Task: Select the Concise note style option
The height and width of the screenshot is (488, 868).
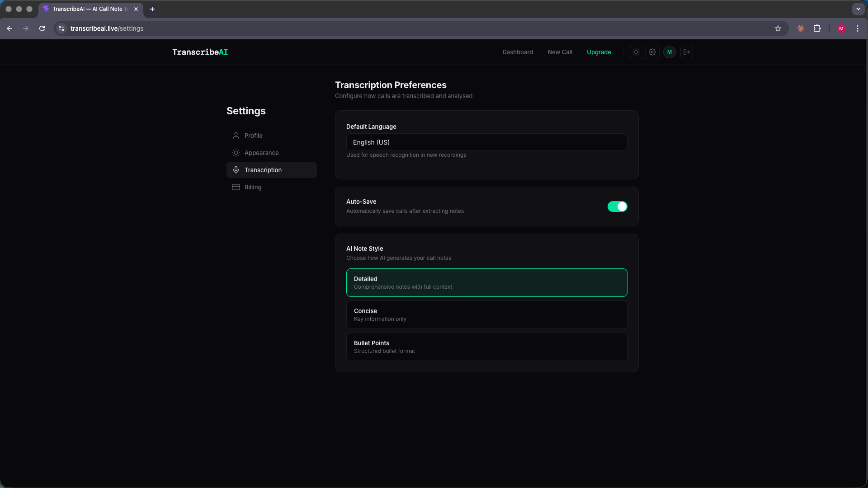Action: point(486,314)
